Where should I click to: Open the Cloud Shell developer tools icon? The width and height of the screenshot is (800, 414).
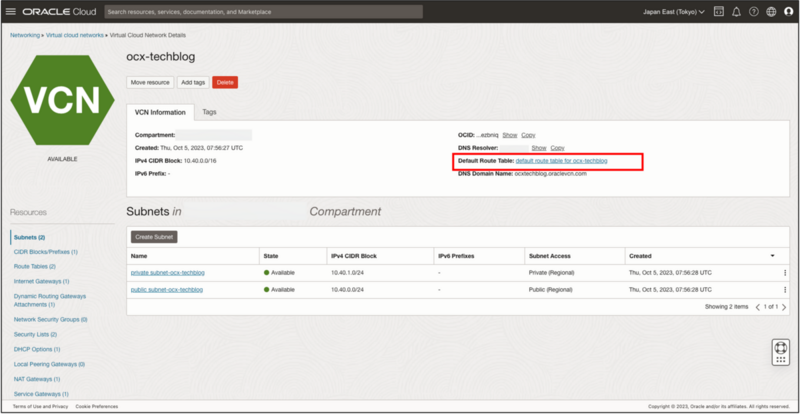[x=718, y=12]
